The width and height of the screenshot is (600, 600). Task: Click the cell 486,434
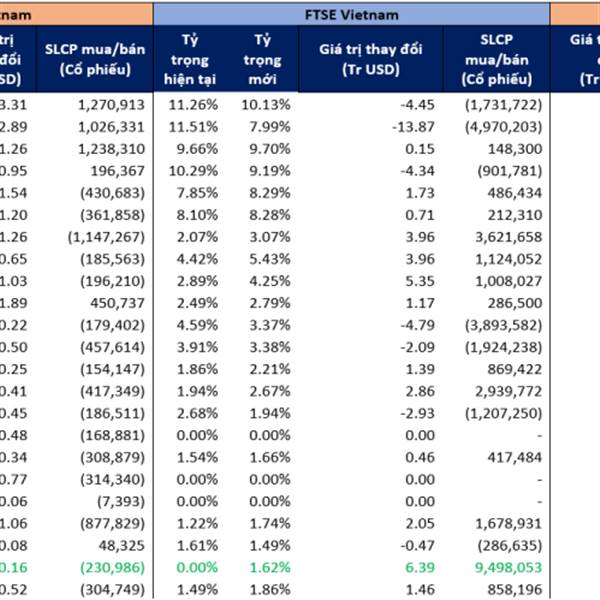515,193
